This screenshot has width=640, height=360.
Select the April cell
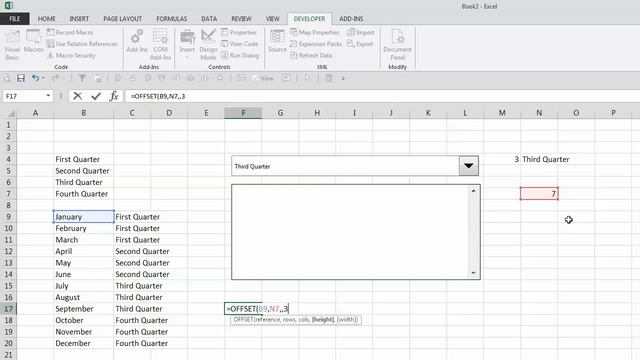pos(83,251)
